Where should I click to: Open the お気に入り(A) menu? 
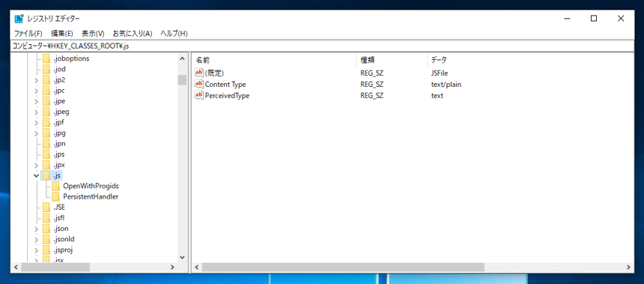point(133,33)
